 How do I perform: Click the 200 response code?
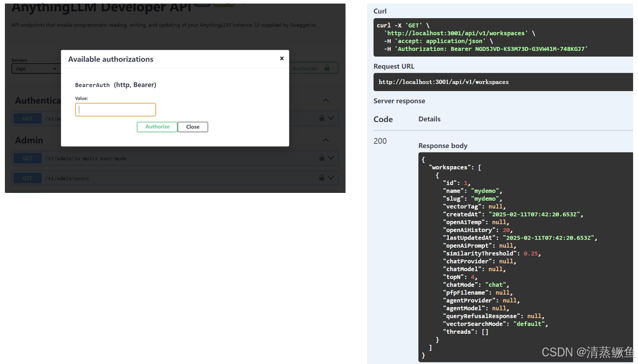coord(380,141)
